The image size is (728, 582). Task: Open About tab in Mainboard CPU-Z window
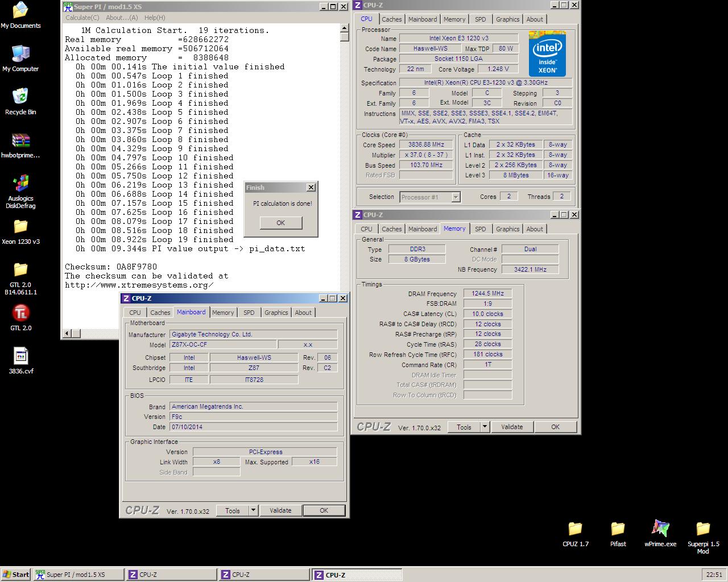(x=303, y=313)
